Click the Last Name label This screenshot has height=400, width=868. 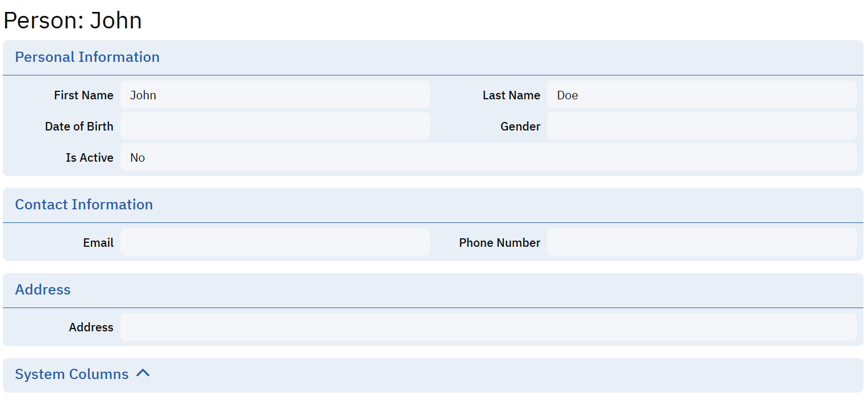coord(511,95)
